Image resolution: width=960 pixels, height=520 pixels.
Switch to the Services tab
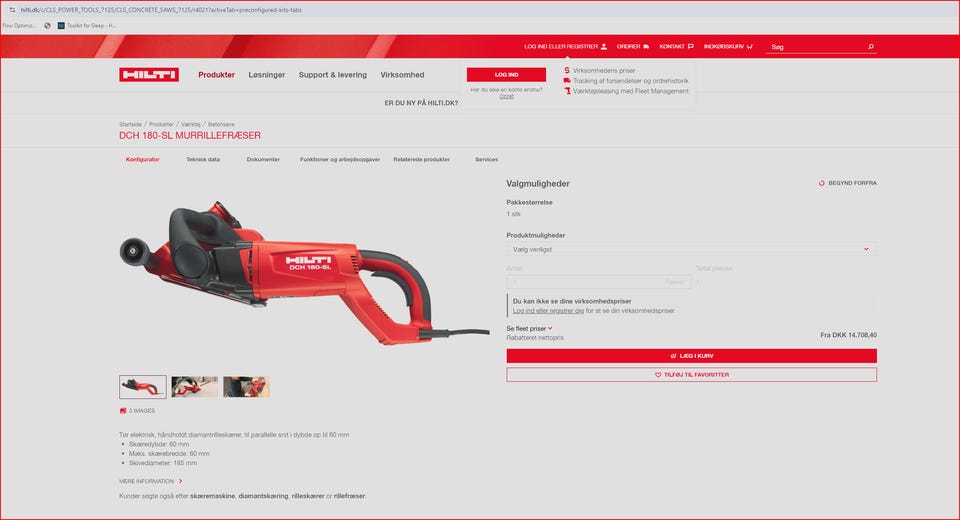(487, 159)
